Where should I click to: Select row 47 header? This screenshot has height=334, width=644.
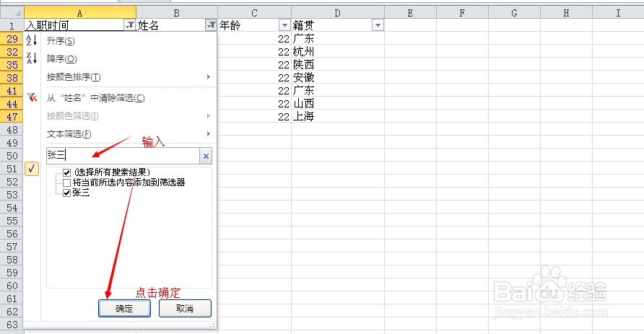[x=12, y=117]
